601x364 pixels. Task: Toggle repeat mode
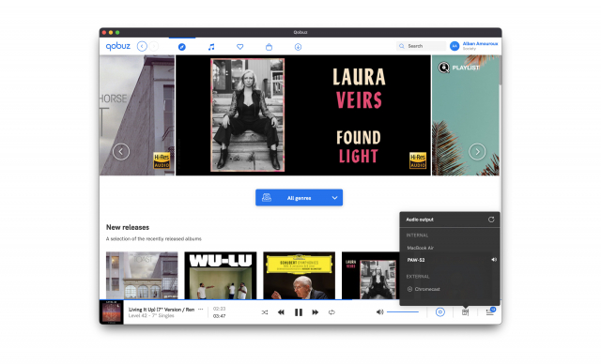(331, 312)
